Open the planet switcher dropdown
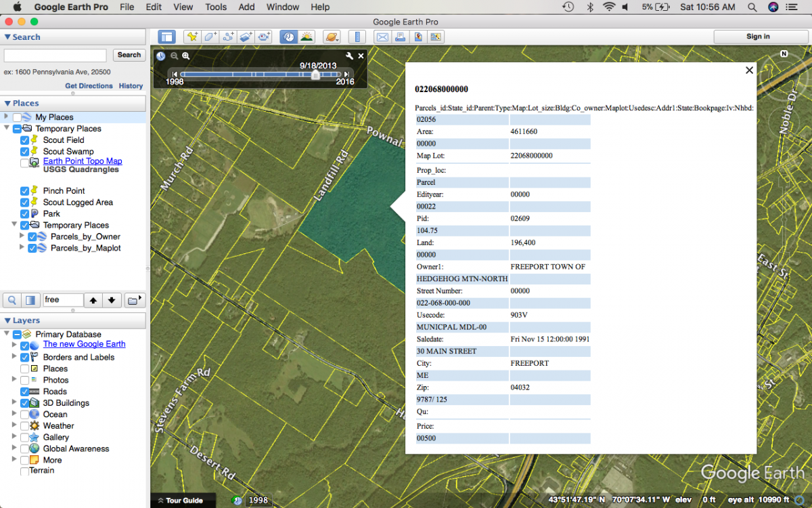 tap(331, 37)
